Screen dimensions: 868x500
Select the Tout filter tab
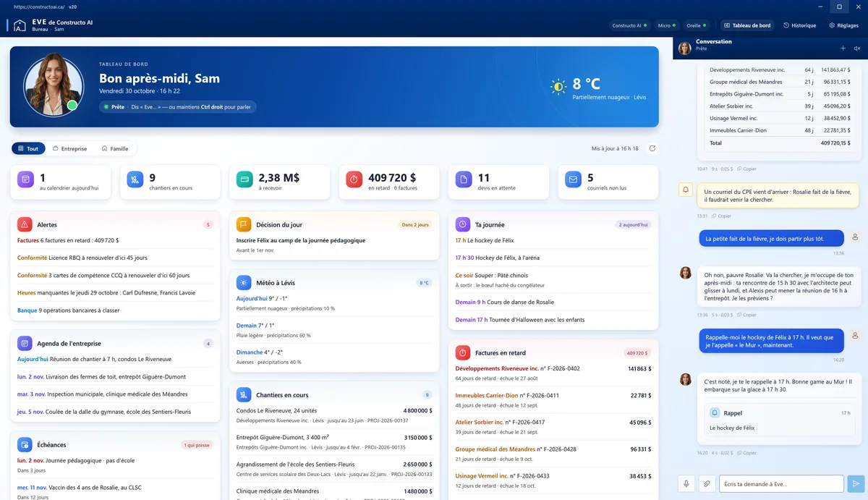point(28,148)
